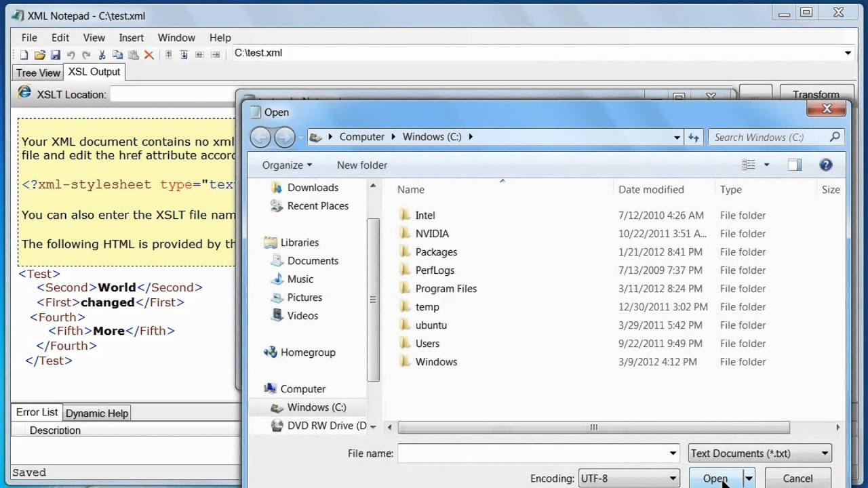
Task: Click the Refresh icon beside address bar
Action: pos(693,137)
